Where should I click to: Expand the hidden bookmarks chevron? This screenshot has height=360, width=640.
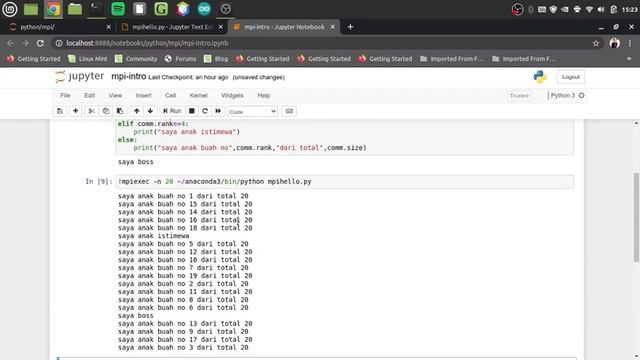pos(629,59)
